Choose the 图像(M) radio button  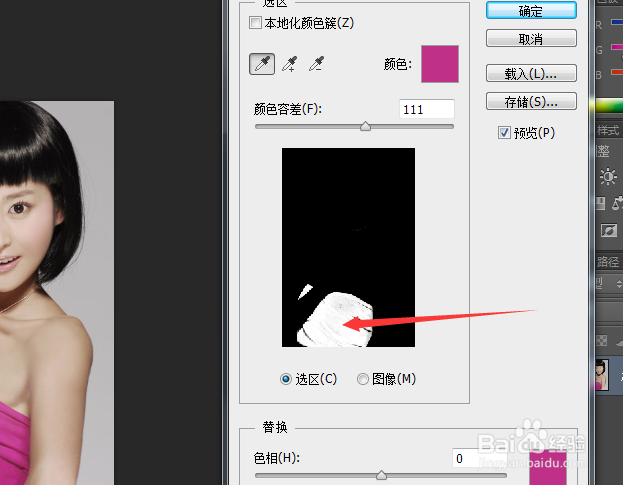click(362, 379)
